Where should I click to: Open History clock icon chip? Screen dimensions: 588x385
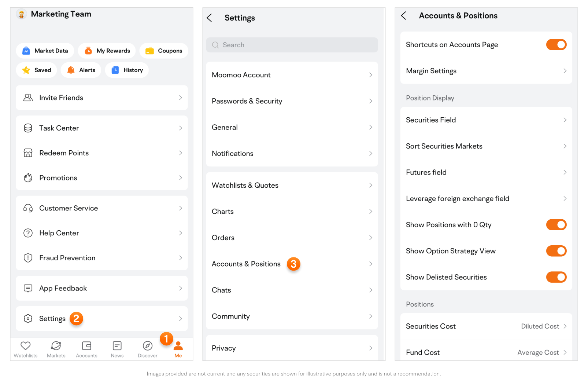[115, 70]
